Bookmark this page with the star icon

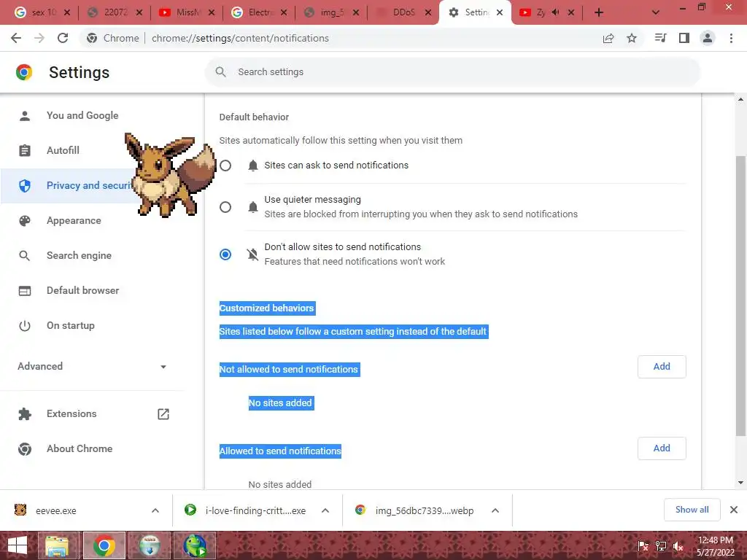[632, 38]
